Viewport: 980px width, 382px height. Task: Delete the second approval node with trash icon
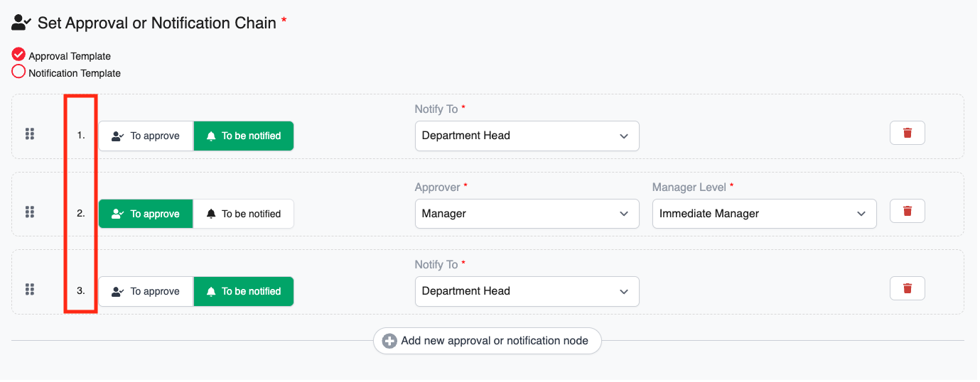click(907, 211)
